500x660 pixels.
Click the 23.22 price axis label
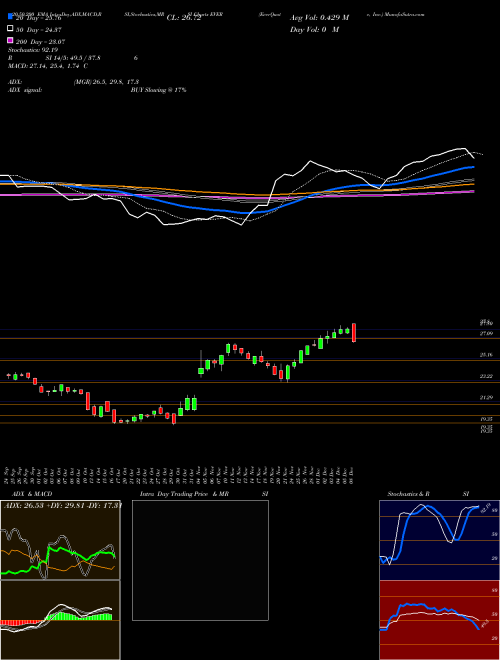(x=486, y=376)
